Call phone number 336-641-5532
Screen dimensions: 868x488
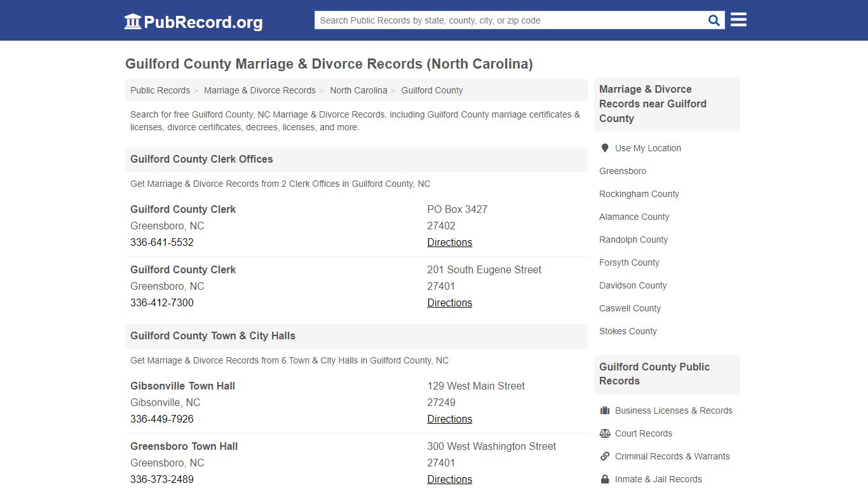tap(162, 242)
